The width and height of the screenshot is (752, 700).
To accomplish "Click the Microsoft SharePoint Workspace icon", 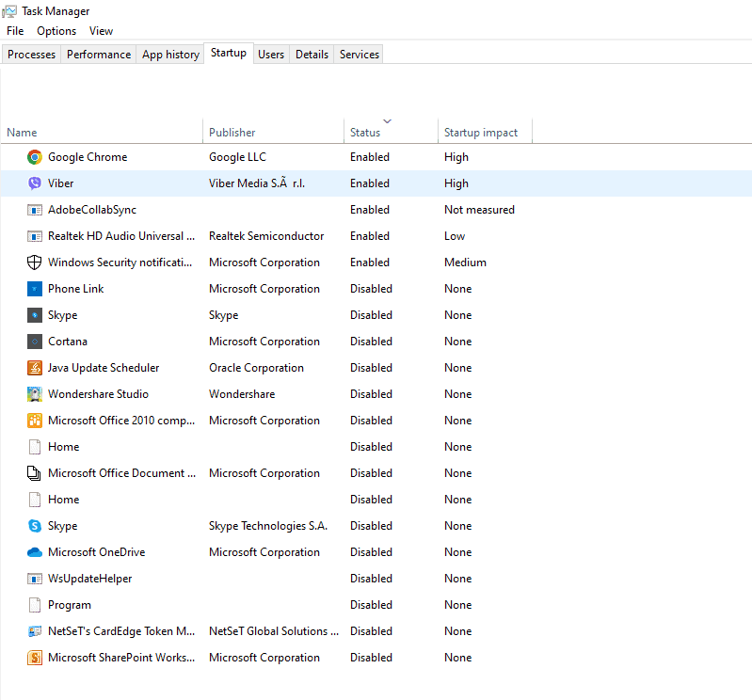I will click(35, 658).
